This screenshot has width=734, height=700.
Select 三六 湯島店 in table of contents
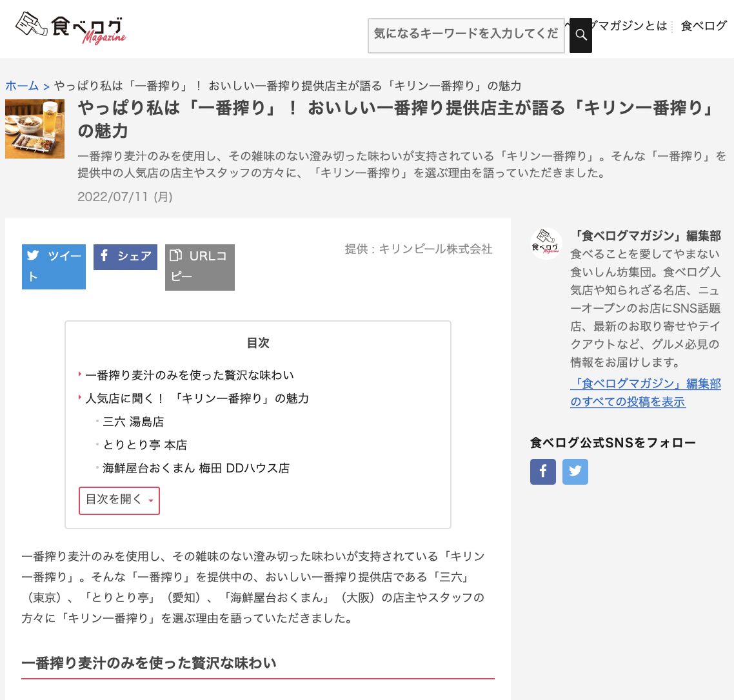tap(133, 422)
